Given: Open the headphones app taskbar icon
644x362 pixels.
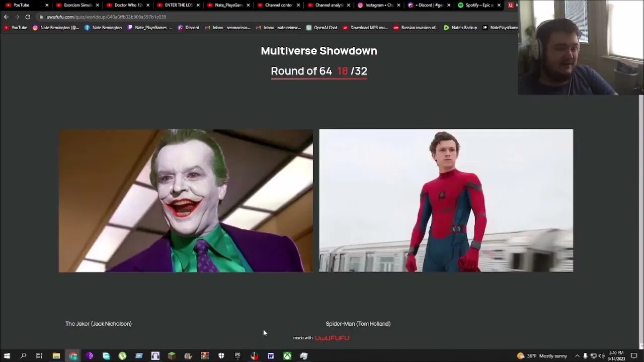Looking at the screenshot, I should point(155,356).
